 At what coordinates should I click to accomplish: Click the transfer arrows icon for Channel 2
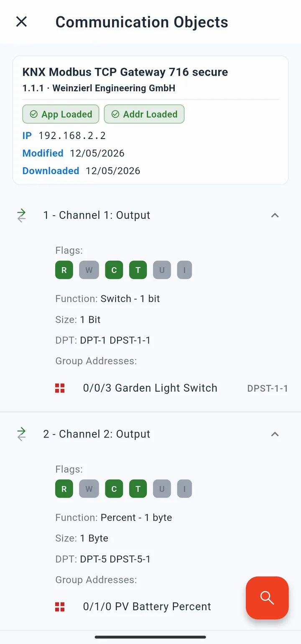(x=21, y=434)
